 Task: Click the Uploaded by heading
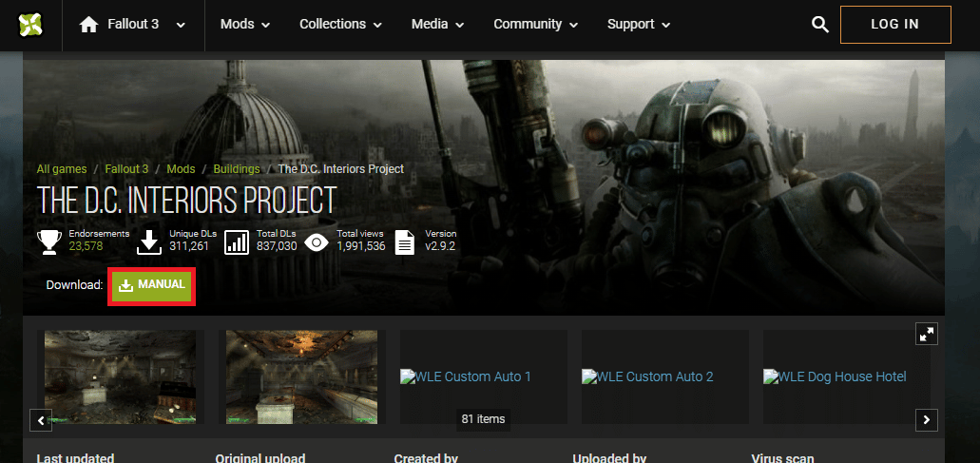609,458
